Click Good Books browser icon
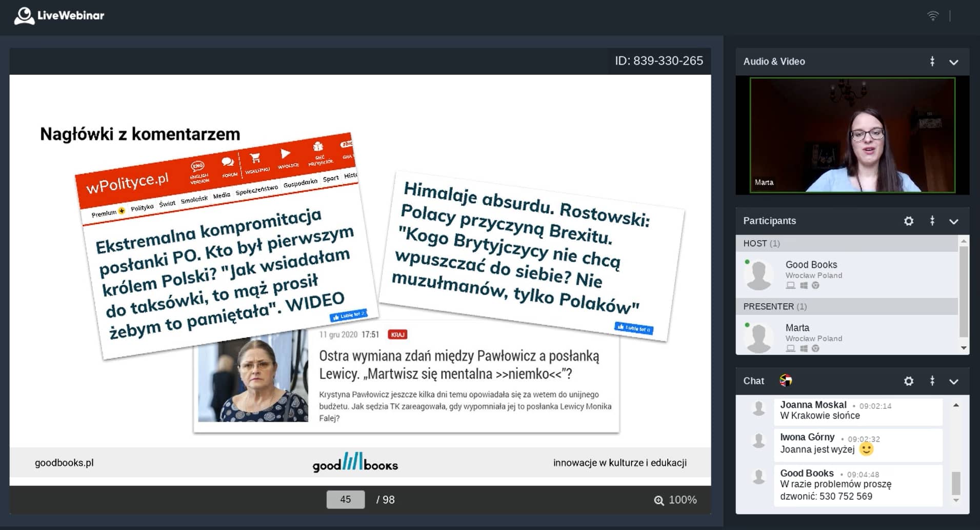Image resolution: width=980 pixels, height=530 pixels. 815,285
